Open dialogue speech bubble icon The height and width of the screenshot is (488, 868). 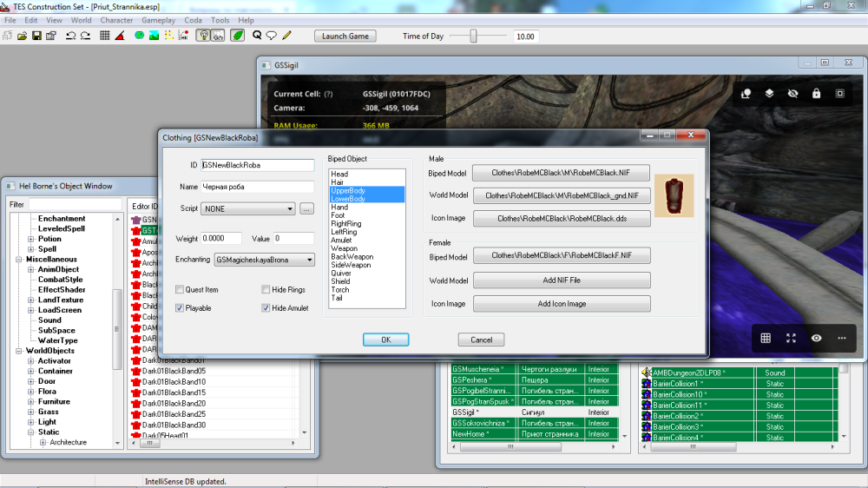pos(271,36)
